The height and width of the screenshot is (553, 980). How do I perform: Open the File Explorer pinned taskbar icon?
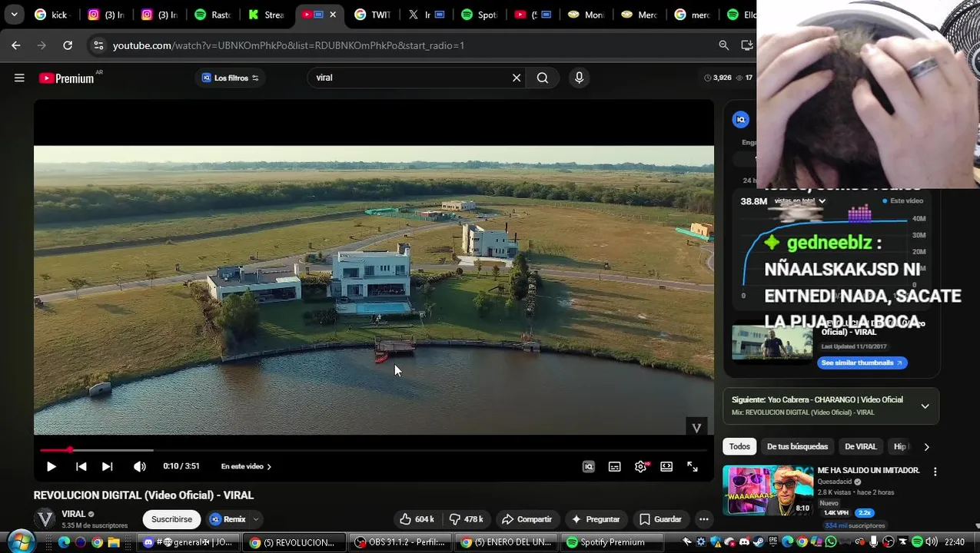(114, 542)
